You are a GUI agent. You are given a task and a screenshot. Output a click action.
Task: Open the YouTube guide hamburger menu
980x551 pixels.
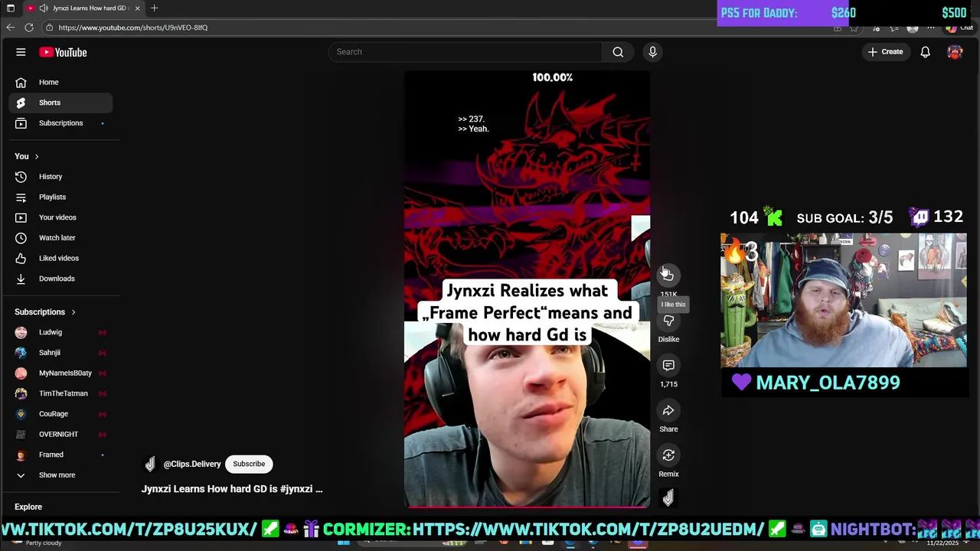click(x=21, y=52)
